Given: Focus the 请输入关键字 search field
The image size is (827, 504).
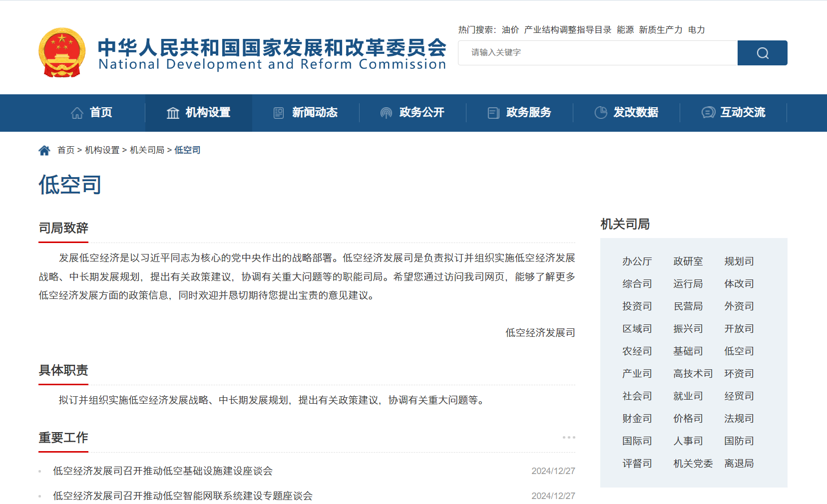Looking at the screenshot, I should tap(598, 53).
